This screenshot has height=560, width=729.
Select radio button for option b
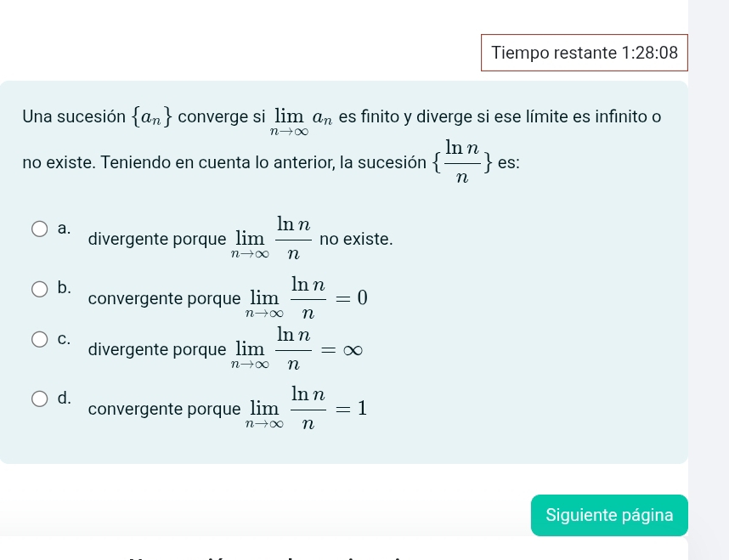tap(40, 289)
